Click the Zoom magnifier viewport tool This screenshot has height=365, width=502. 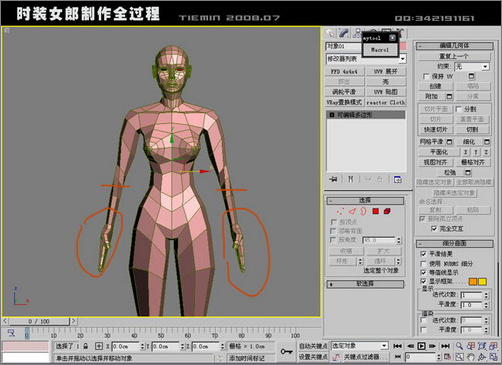[x=459, y=346]
